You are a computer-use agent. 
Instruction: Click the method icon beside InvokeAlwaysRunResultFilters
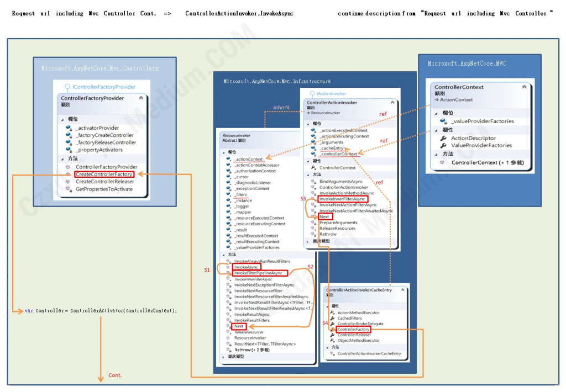tap(228, 261)
